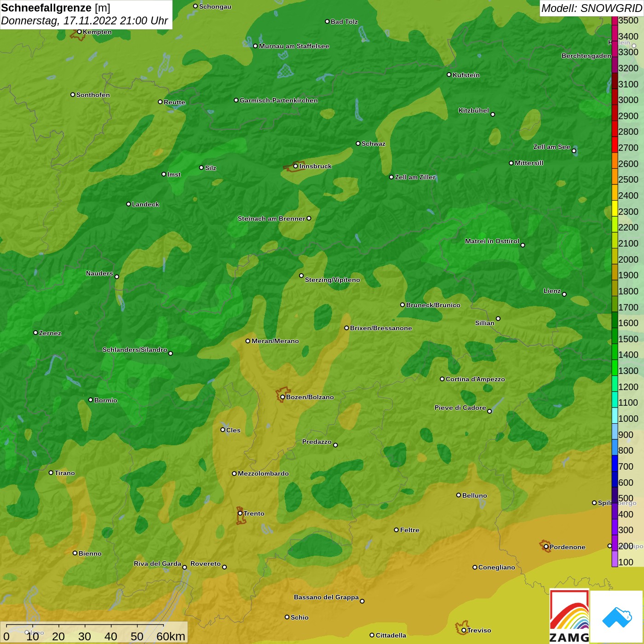
Task: Click the Garmisch-Partenkirchen map label
Action: pos(279,100)
